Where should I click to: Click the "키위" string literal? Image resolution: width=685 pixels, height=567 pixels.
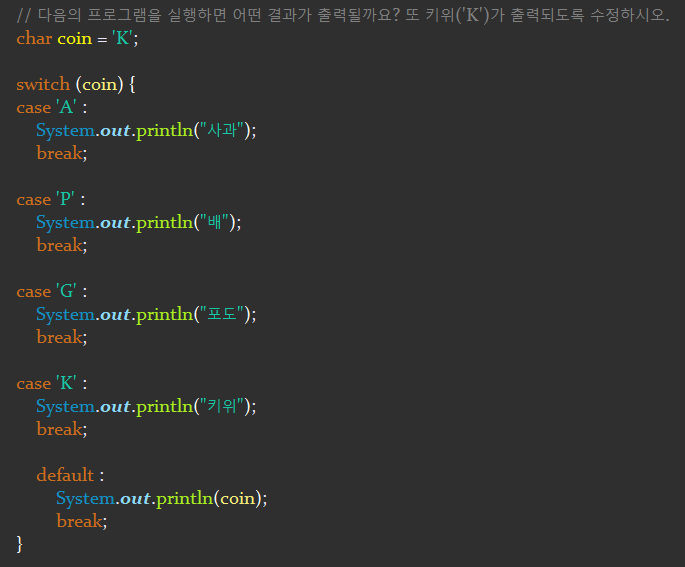222,406
